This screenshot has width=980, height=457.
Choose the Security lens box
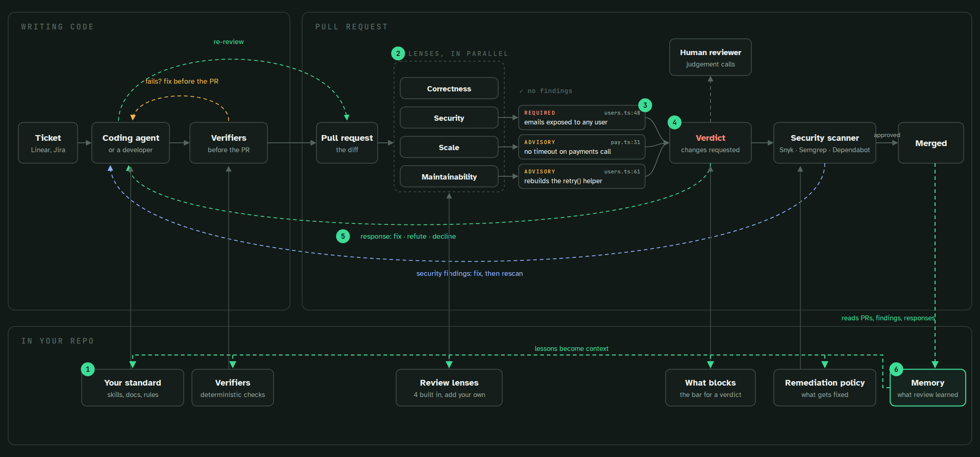pyautogui.click(x=449, y=118)
